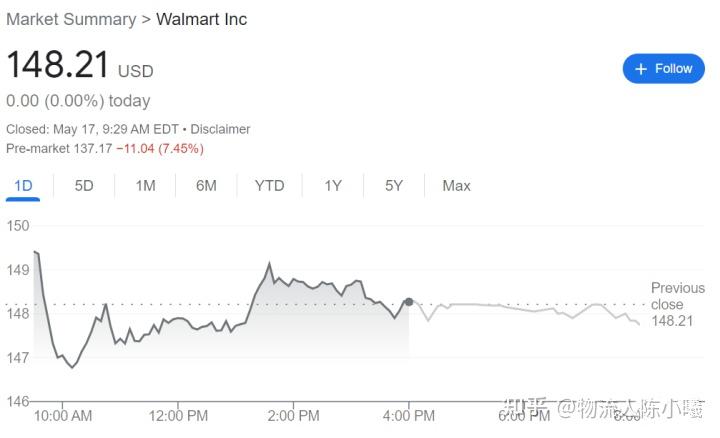Click the Previous close 148.21 label
The height and width of the screenshot is (438, 720).
click(x=677, y=304)
